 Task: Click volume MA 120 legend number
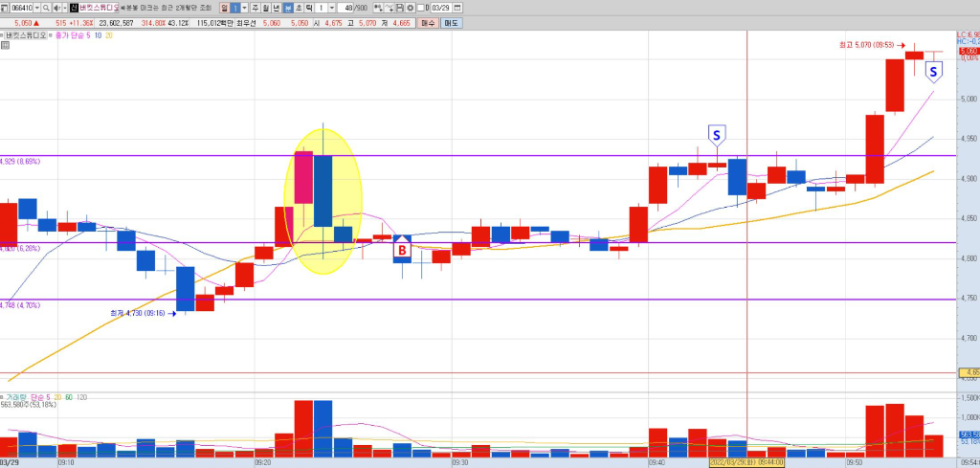81,397
